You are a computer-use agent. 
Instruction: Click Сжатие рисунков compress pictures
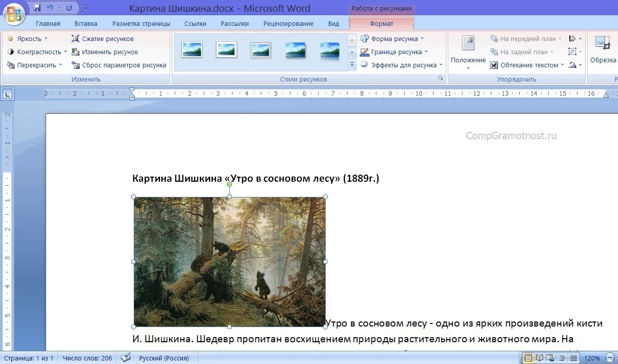pyautogui.click(x=103, y=38)
